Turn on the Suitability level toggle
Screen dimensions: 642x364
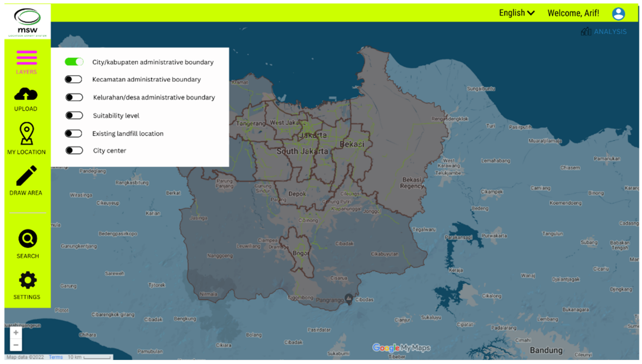click(74, 115)
